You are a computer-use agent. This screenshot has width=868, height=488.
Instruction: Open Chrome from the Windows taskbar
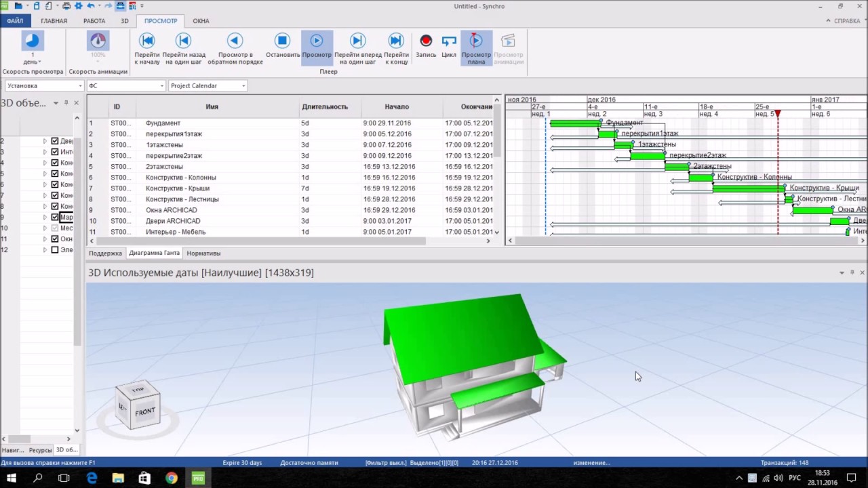(171, 478)
